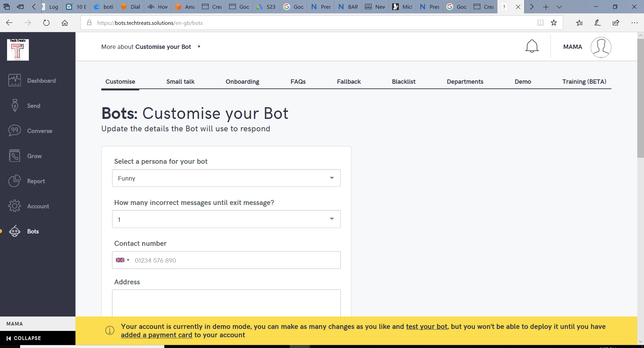The width and height of the screenshot is (644, 348).
Task: Click the Contact number input field
Action: (235, 260)
